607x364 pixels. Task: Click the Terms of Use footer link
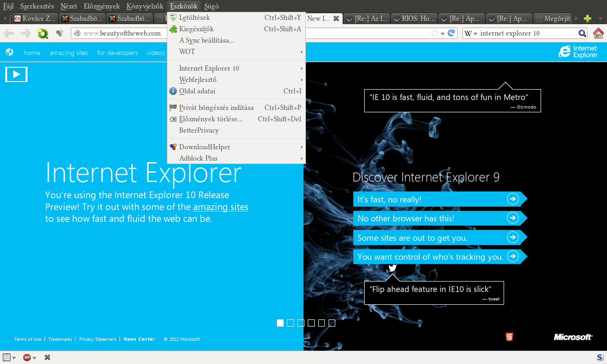[28, 339]
